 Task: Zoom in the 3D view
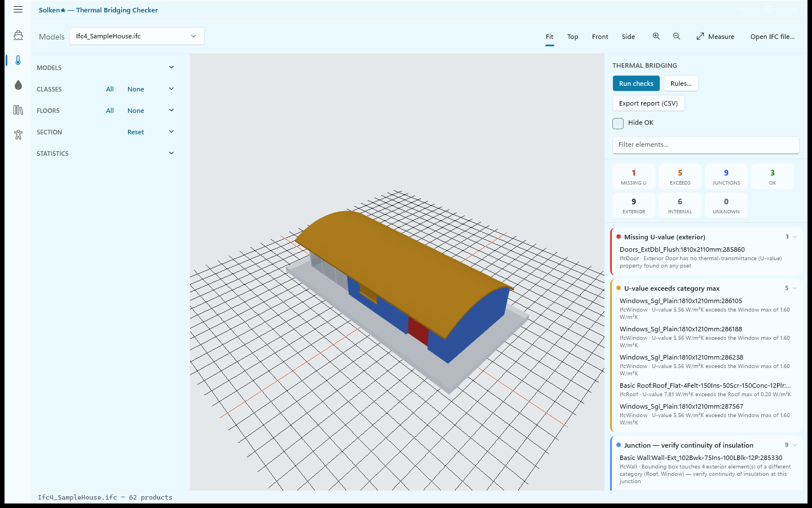[656, 36]
